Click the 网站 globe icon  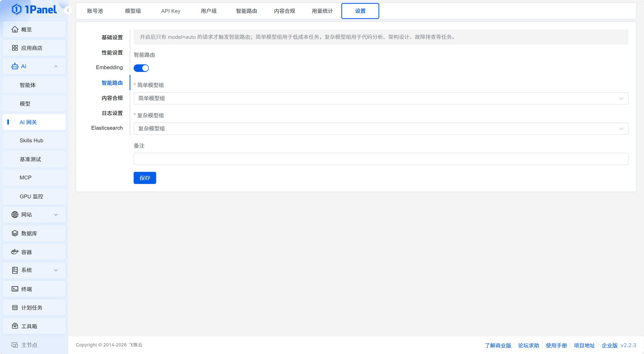15,214
